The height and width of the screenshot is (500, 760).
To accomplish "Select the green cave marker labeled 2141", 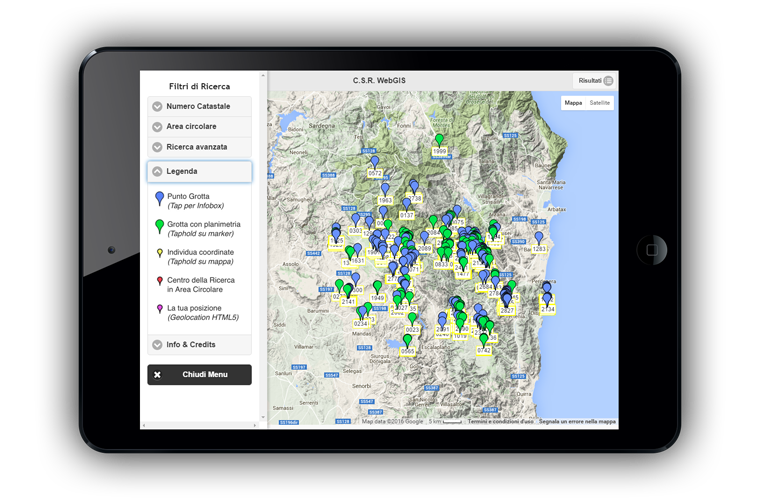I will (348, 290).
